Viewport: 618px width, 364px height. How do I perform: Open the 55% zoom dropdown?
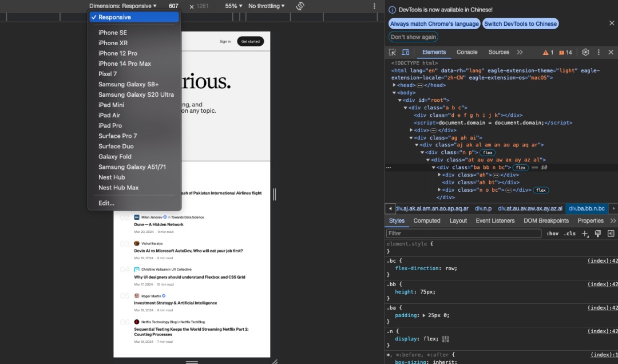click(233, 6)
